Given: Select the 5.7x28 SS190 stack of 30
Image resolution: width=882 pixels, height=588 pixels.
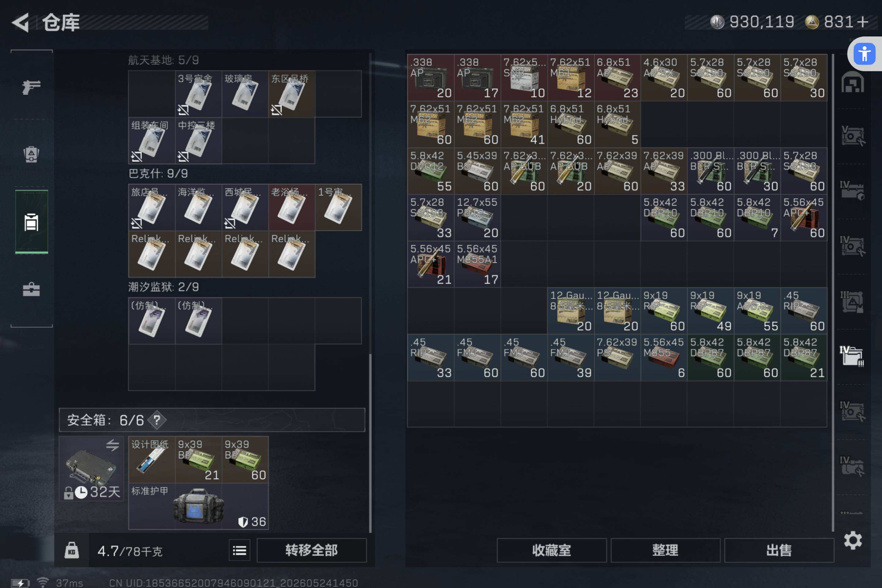Looking at the screenshot, I should click(x=804, y=77).
